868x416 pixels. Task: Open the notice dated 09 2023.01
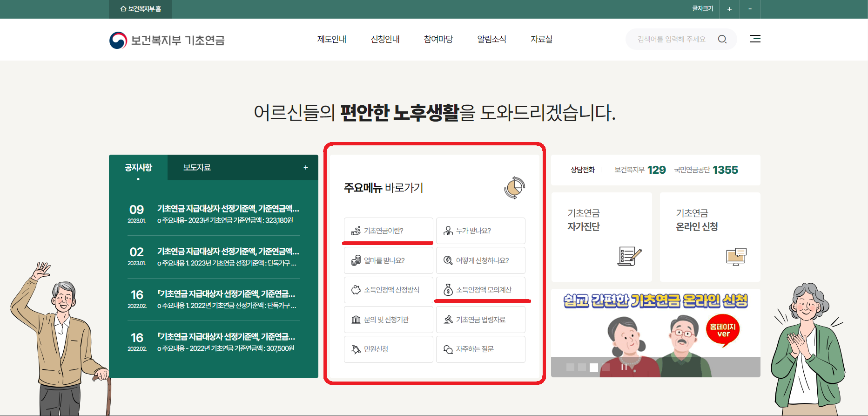click(214, 214)
